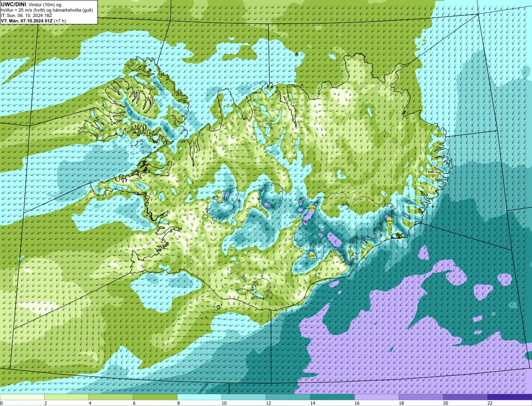Click the '12' scale tick label
The image size is (532, 406).
coord(268,403)
